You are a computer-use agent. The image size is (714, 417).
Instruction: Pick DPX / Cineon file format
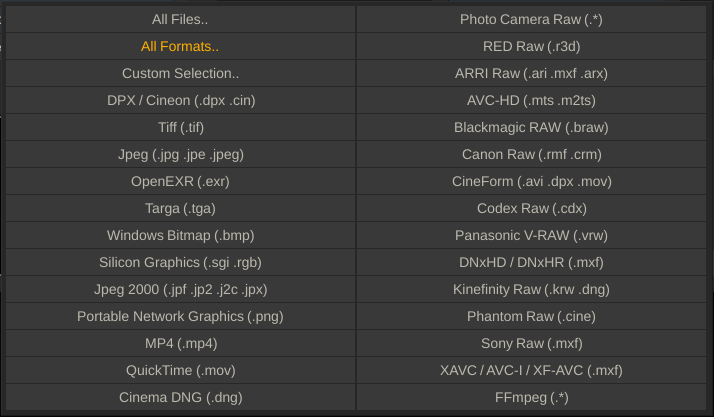[x=180, y=100]
